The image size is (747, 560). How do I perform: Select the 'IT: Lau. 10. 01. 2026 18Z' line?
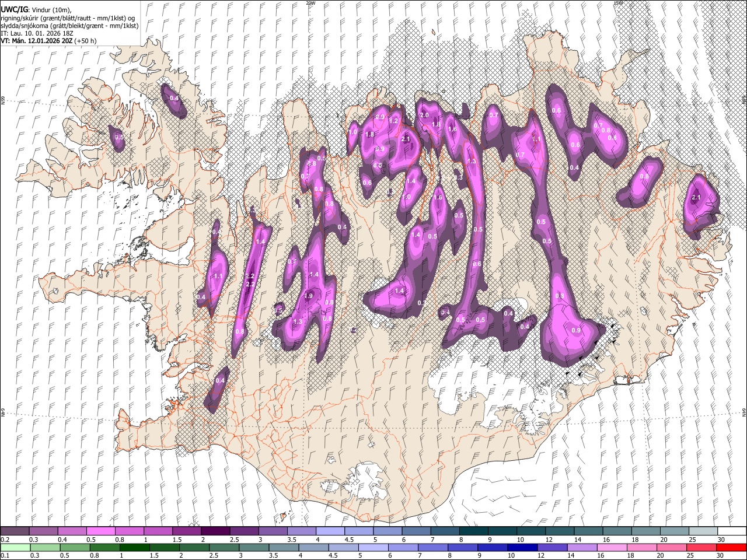37,33
